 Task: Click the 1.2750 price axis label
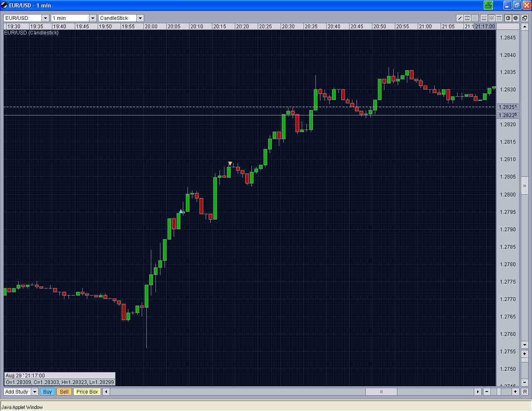pyautogui.click(x=508, y=369)
